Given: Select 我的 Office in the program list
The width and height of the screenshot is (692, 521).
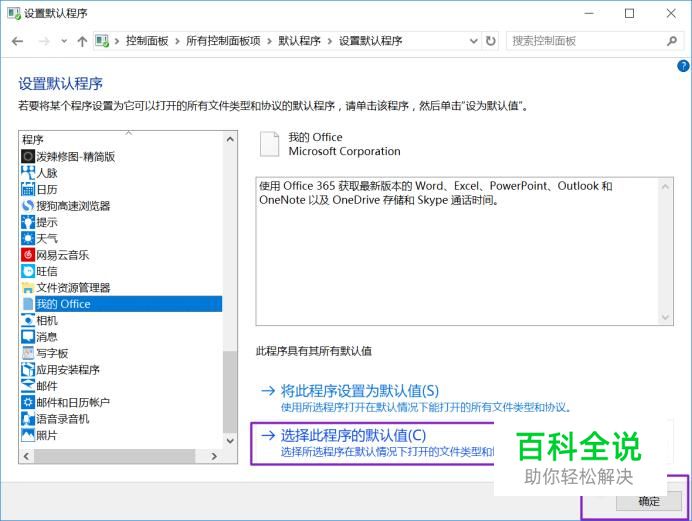Looking at the screenshot, I should (122, 304).
